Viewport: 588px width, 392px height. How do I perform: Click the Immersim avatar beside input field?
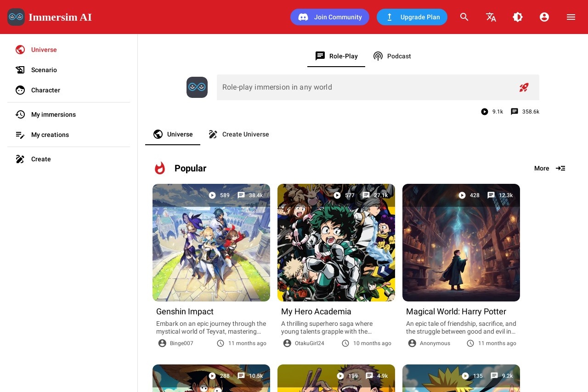tap(197, 87)
